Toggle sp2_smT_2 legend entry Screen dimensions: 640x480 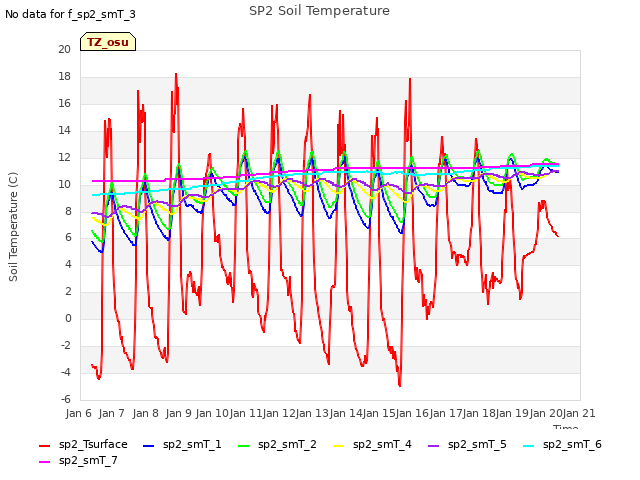[277, 444]
